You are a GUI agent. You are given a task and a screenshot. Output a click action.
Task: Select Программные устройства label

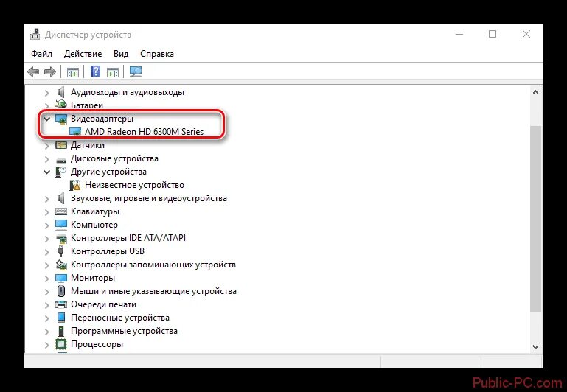[x=124, y=331]
